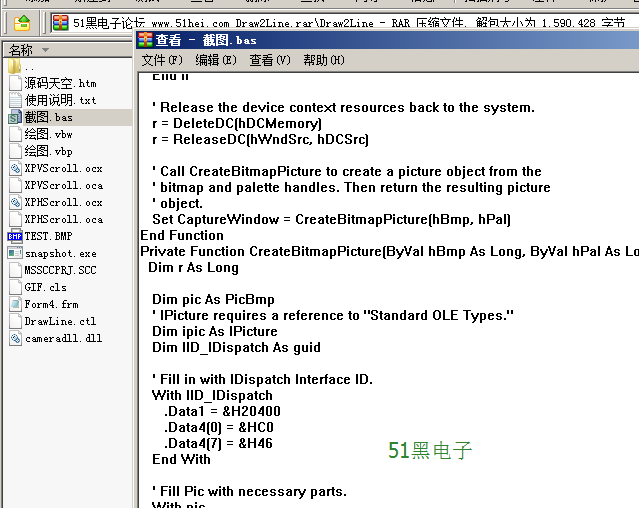Click the up-one-level folder icon
This screenshot has width=639, height=508.
point(22,23)
